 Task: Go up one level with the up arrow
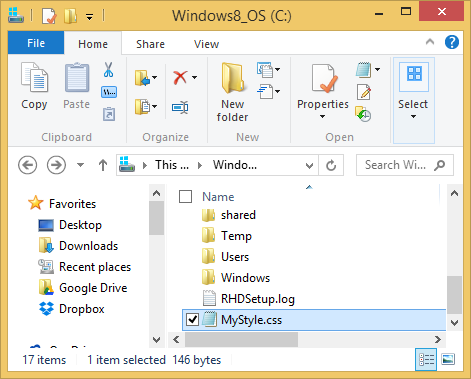tap(103, 165)
